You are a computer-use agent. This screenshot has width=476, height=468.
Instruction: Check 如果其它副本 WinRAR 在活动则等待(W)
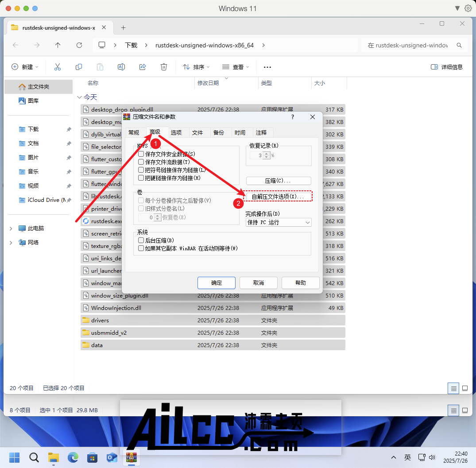tap(141, 248)
